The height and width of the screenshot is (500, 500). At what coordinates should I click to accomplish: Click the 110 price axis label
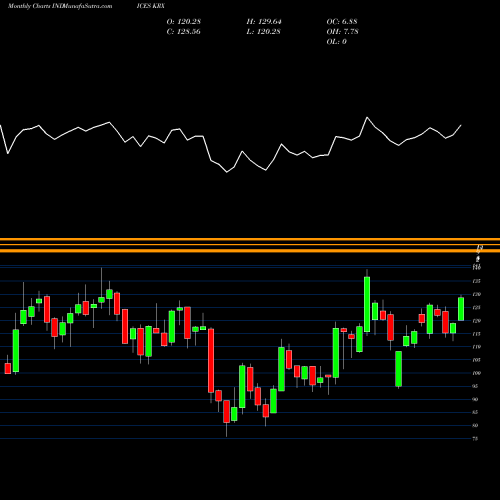pos(477,347)
